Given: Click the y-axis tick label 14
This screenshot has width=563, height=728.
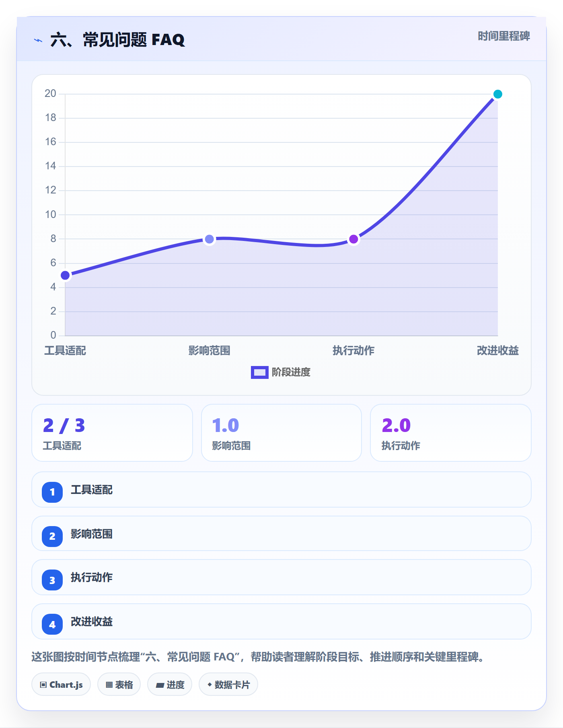Looking at the screenshot, I should (x=51, y=166).
